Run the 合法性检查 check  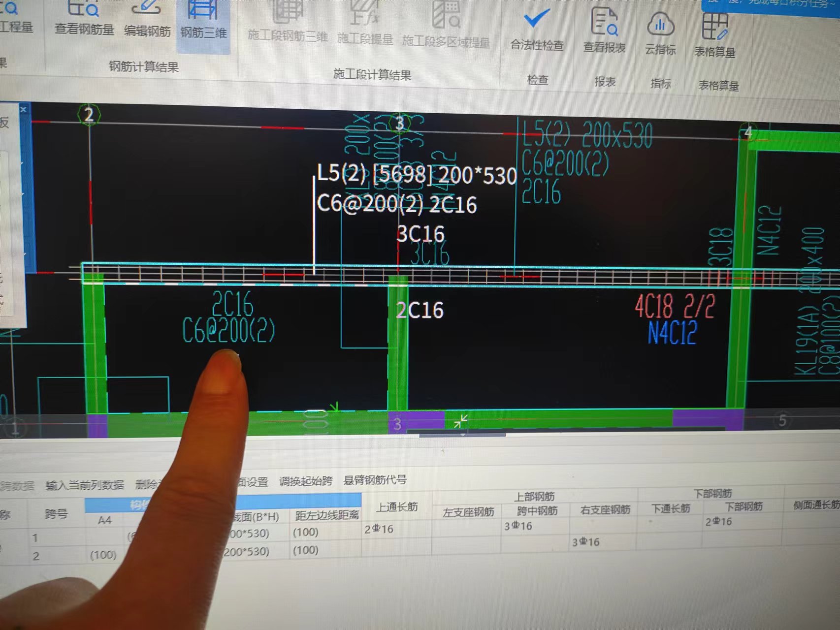point(537,31)
